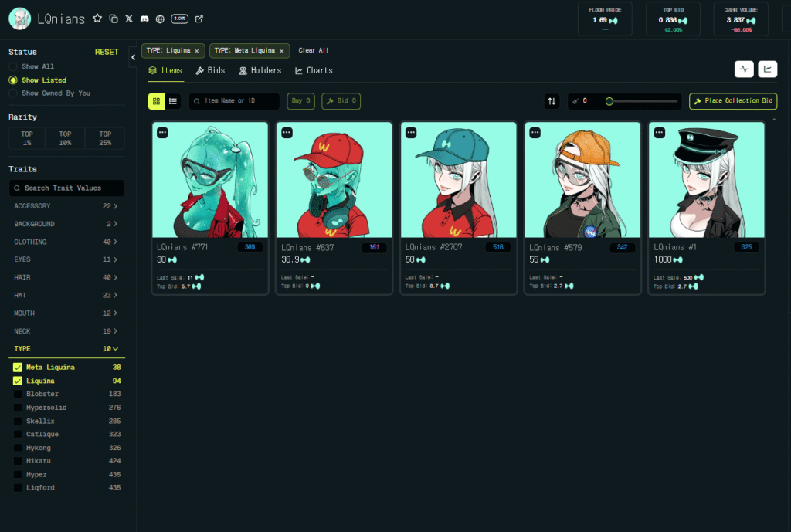Switch to the Holders tab
This screenshot has width=791, height=532.
pyautogui.click(x=260, y=70)
